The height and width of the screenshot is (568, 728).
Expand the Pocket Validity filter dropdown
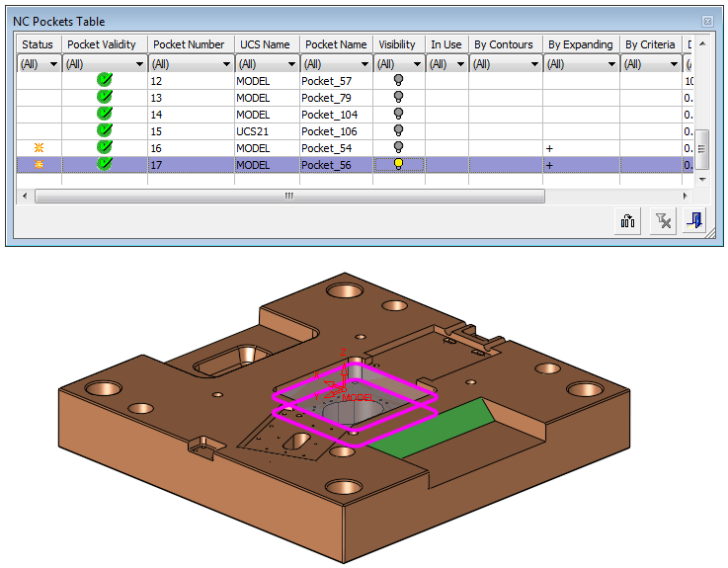[x=137, y=64]
